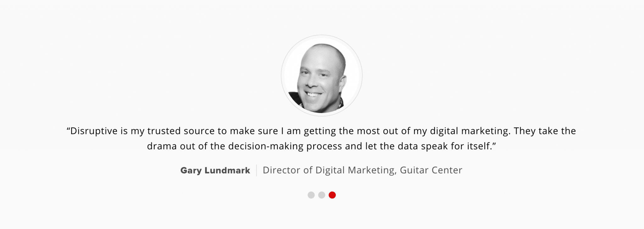This screenshot has height=229, width=644.
Task: Click They take the in the quote
Action: (545, 131)
